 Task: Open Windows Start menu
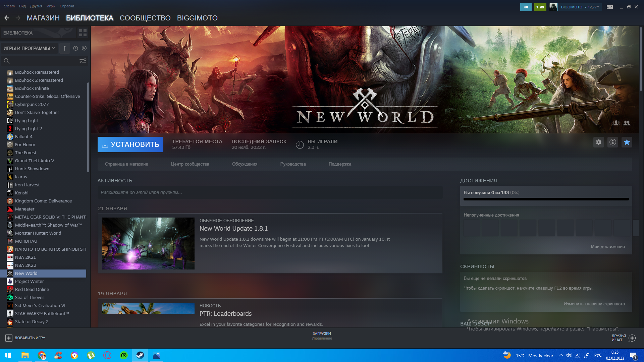[8, 355]
